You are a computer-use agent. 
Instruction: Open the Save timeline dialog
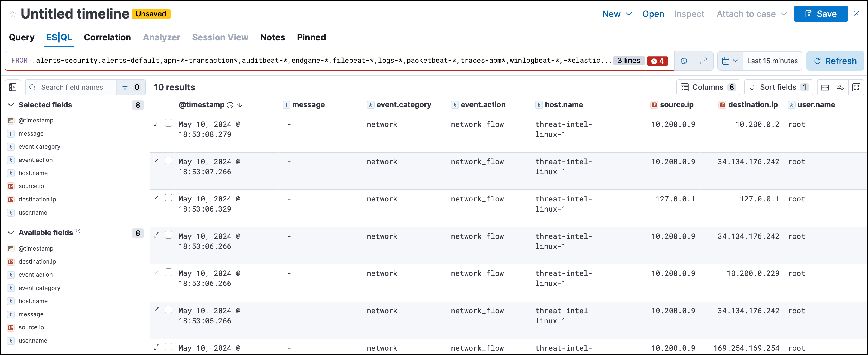[821, 14]
